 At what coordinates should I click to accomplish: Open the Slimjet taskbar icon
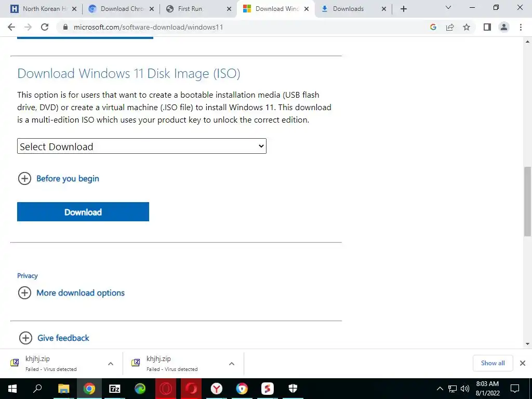268,389
